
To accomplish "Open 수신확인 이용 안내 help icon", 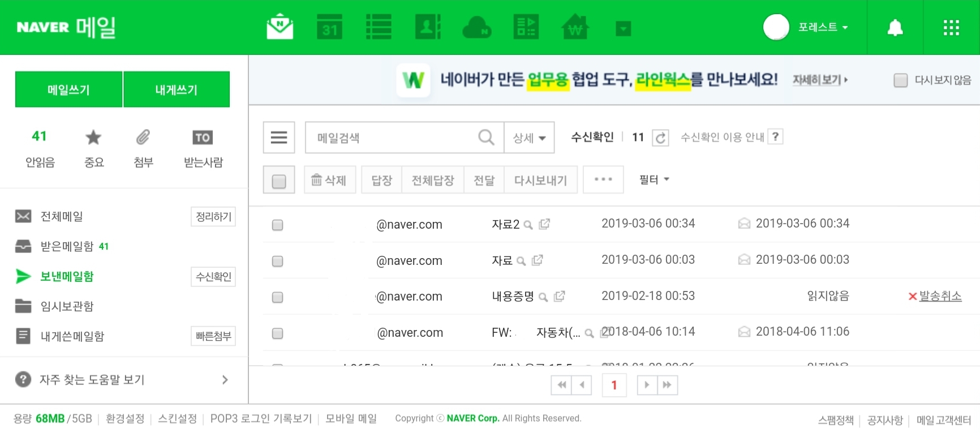I will pyautogui.click(x=776, y=136).
